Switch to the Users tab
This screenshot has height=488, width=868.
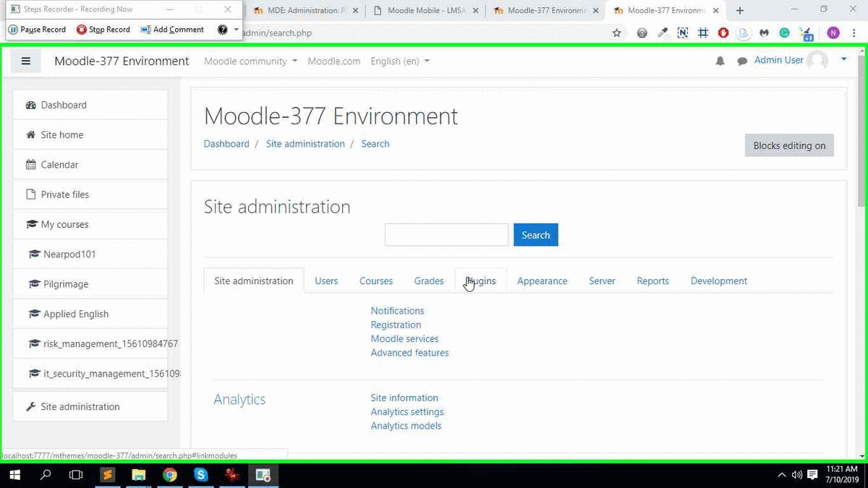[326, 281]
